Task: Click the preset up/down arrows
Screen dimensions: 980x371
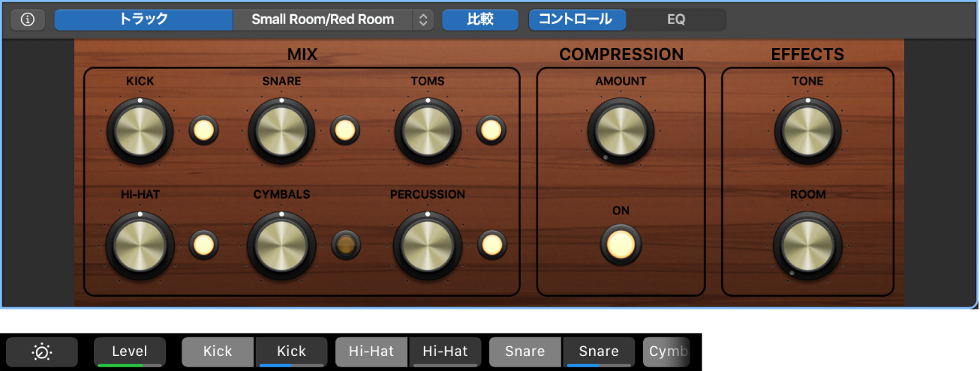Action: tap(424, 19)
